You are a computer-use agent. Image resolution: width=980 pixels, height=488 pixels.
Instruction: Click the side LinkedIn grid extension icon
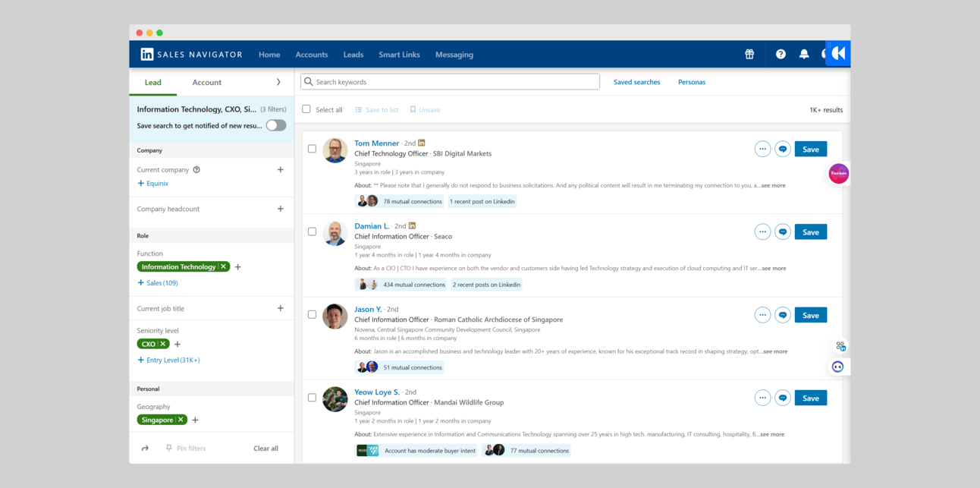[x=840, y=346]
